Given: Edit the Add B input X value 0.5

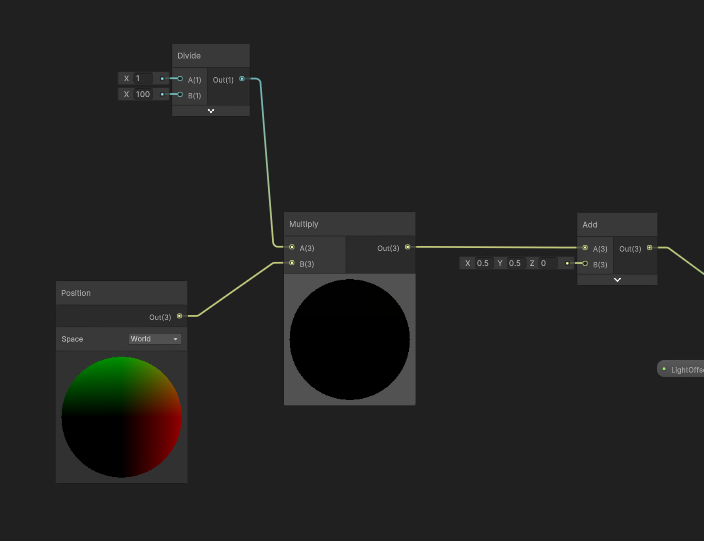Looking at the screenshot, I should coord(484,263).
